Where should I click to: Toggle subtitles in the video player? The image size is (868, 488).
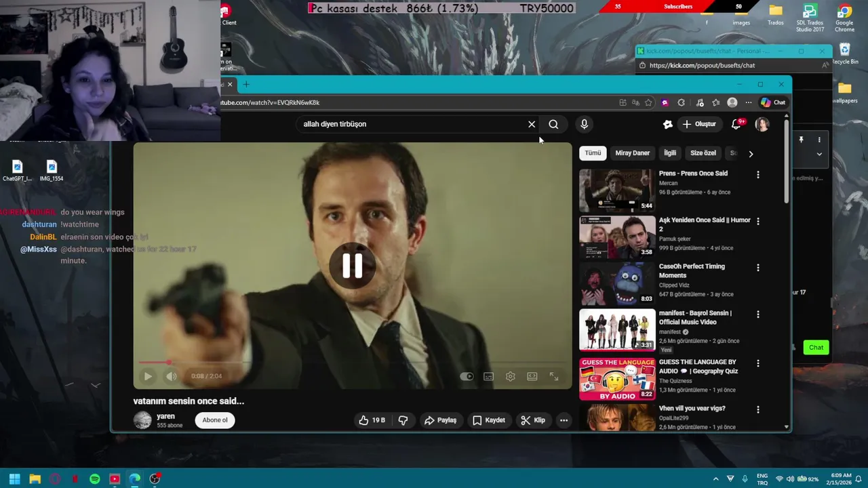click(x=488, y=376)
